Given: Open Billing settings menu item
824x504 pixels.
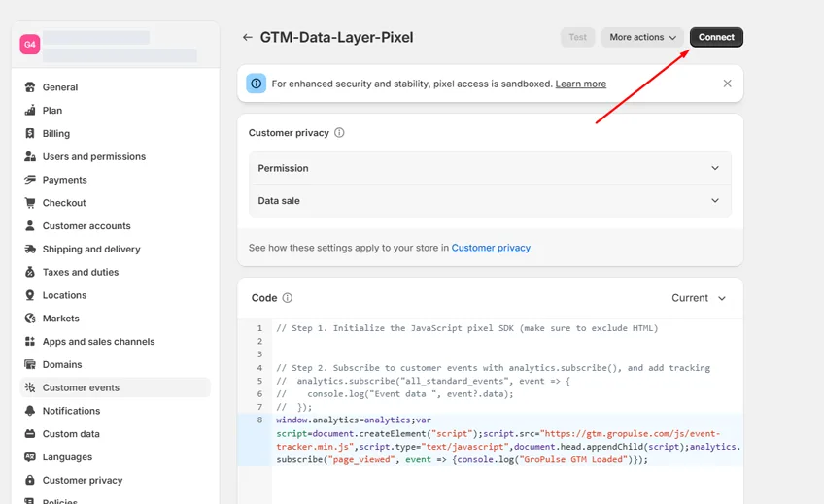Looking at the screenshot, I should point(115,133).
